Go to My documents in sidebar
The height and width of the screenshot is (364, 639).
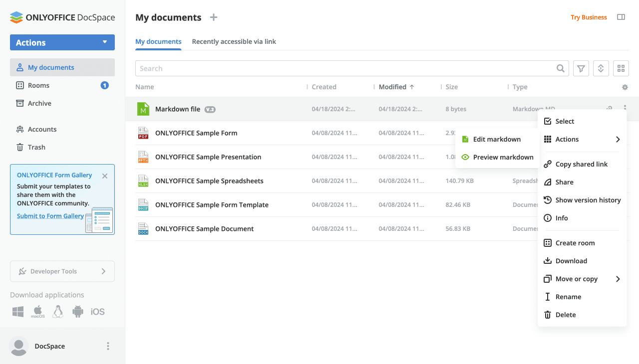pos(62,67)
